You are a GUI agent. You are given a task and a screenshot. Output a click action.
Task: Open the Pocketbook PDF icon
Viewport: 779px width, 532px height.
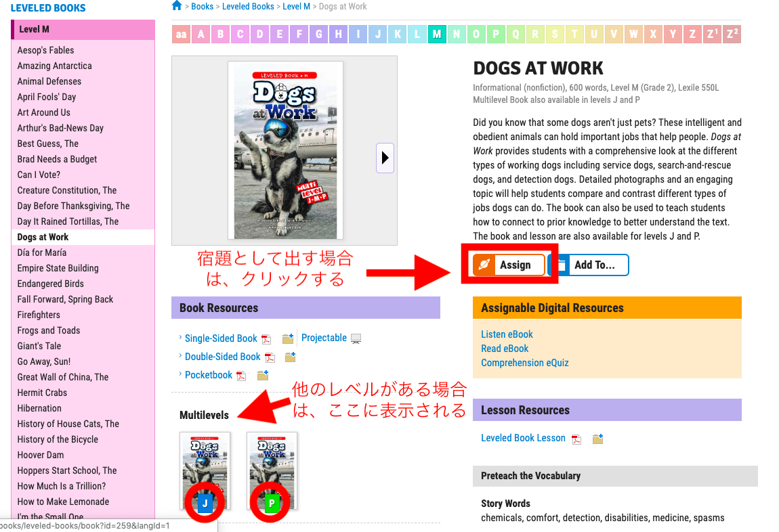pyautogui.click(x=241, y=376)
